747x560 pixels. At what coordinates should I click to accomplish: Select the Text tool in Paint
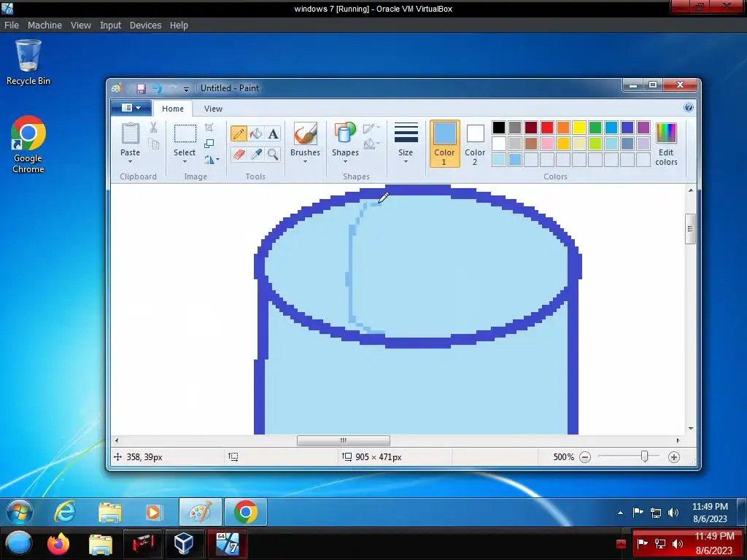point(273,134)
